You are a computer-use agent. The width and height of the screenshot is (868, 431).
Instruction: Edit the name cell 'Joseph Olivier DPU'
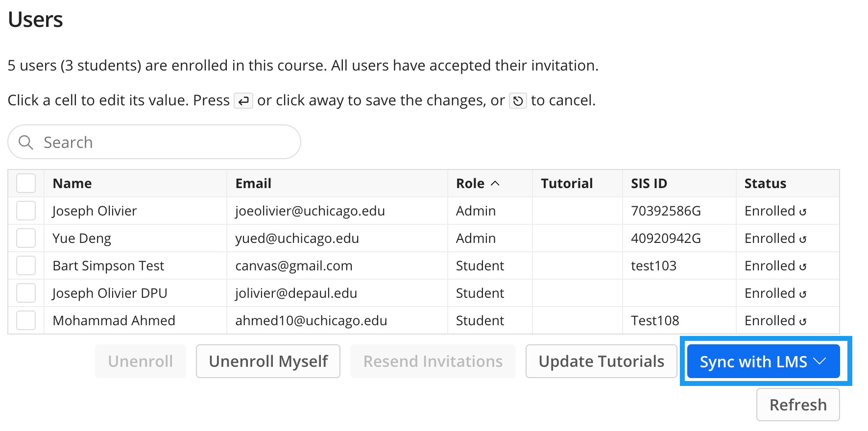pos(136,293)
